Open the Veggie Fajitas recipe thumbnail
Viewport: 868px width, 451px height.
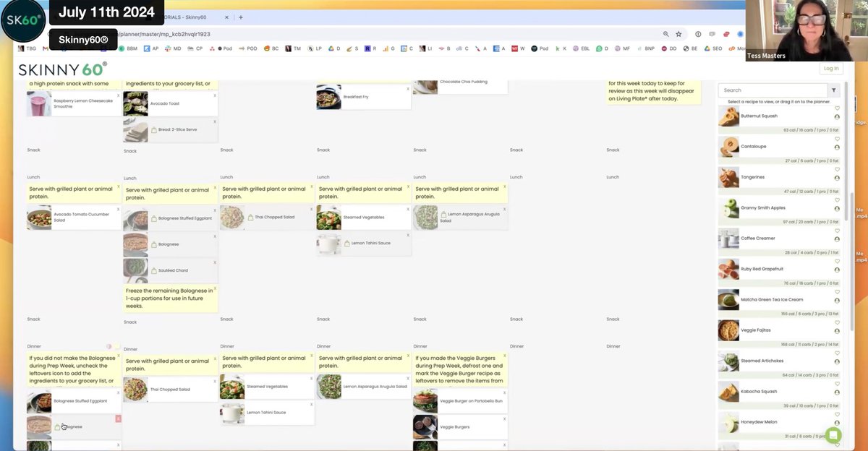728,330
